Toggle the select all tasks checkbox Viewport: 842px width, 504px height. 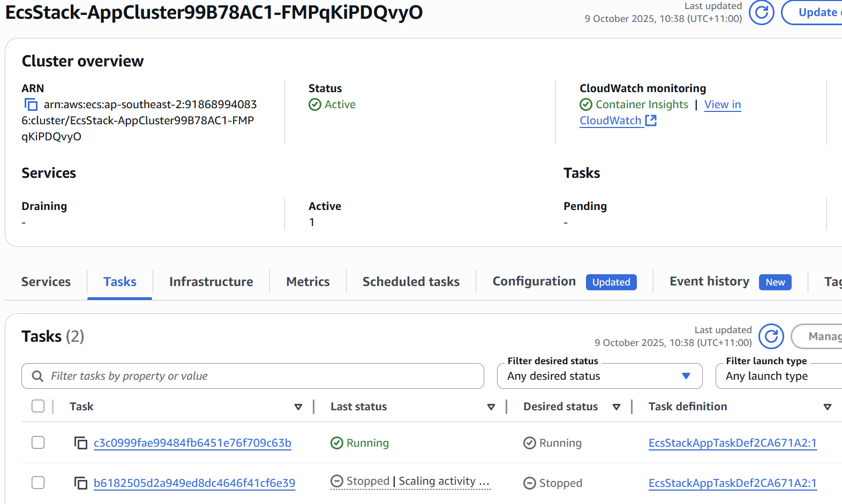click(x=38, y=407)
